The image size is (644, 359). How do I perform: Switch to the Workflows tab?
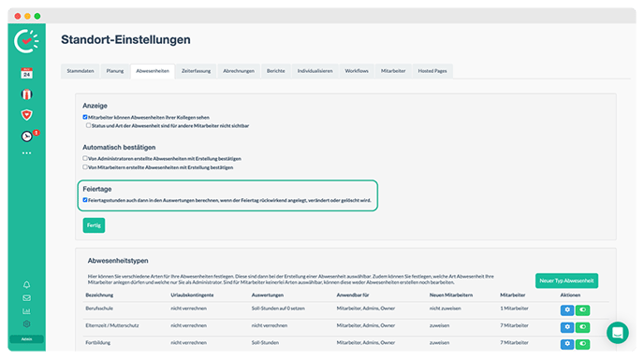(x=357, y=71)
